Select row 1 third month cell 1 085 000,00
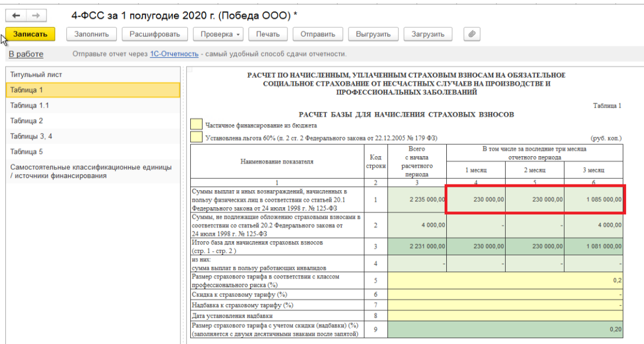 point(593,200)
